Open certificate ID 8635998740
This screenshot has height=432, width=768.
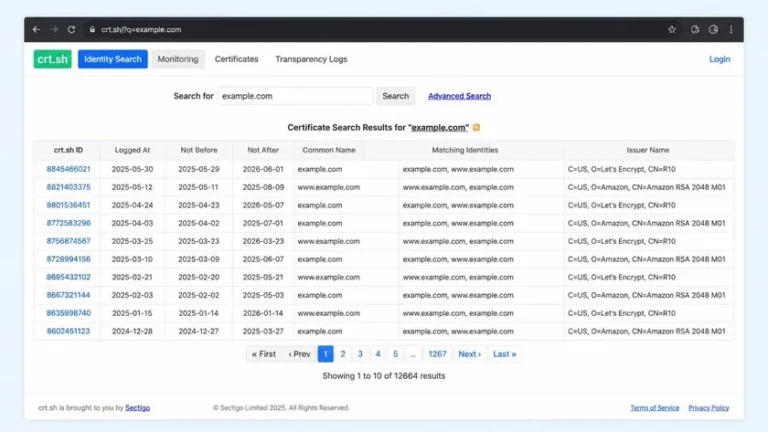point(69,313)
